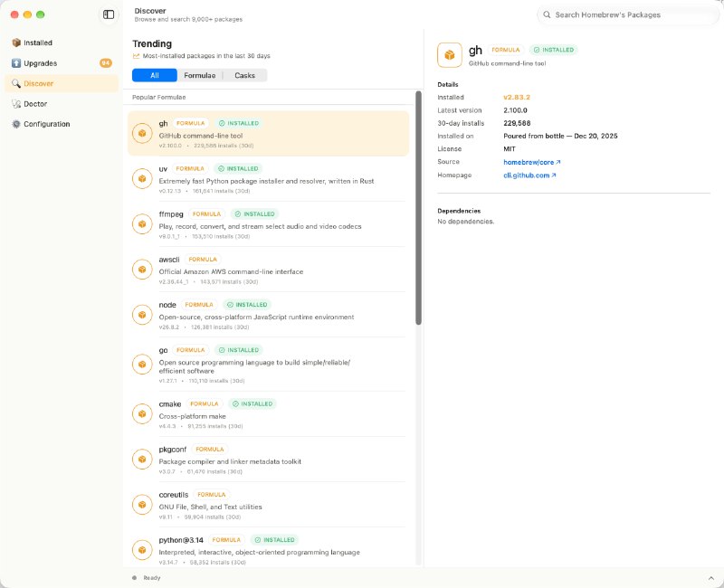Click the No dependencies text

pos(465,222)
